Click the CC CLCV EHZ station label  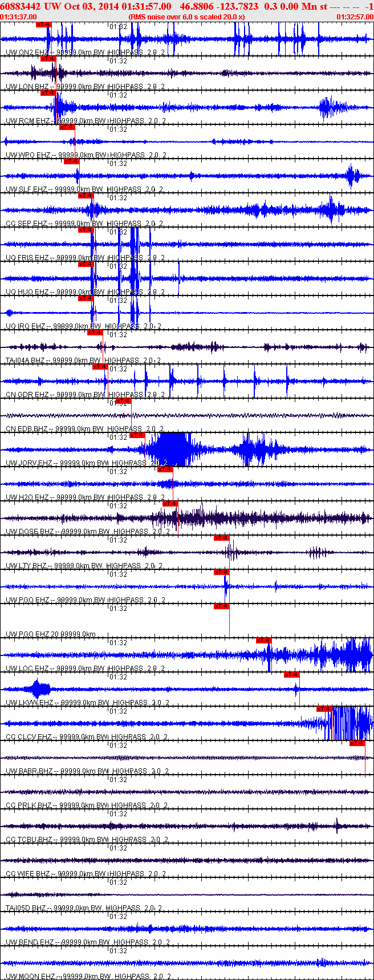tap(87, 737)
